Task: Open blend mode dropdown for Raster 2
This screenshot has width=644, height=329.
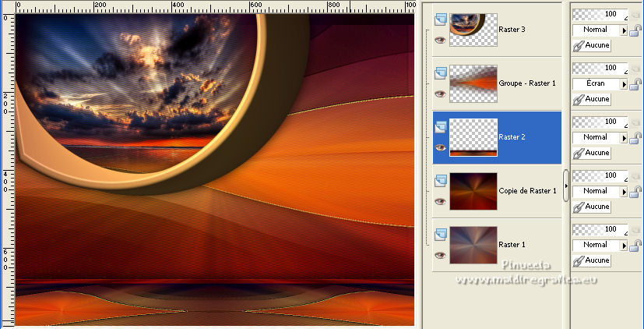Action: click(600, 138)
